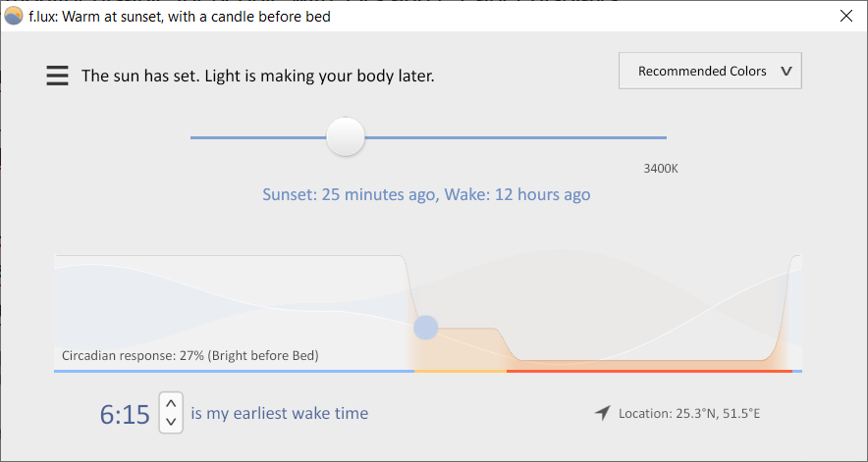Image resolution: width=868 pixels, height=462 pixels.
Task: Click the slider track left of the handle
Action: click(x=255, y=137)
